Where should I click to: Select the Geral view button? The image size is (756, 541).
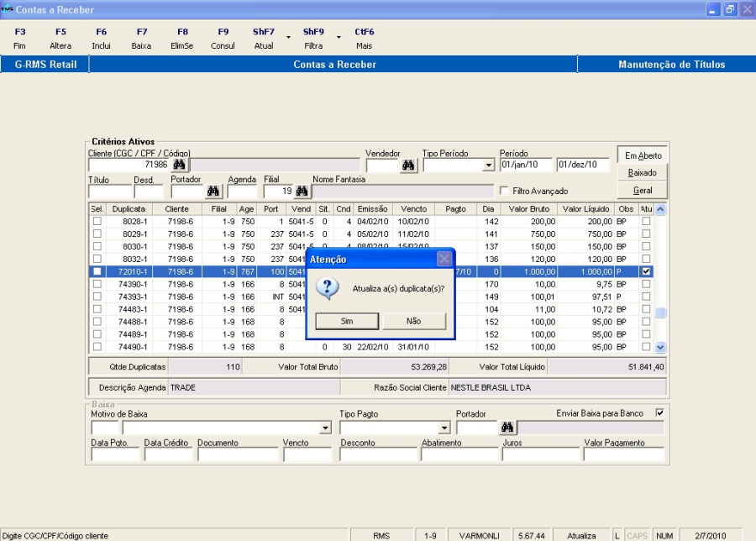(642, 191)
